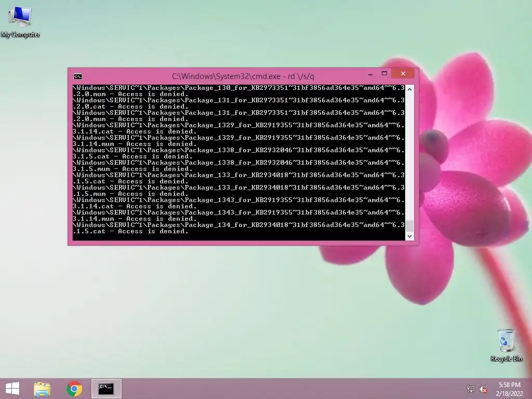Image resolution: width=532 pixels, height=399 pixels.
Task: Click the Package_130_for_KB2973351 line ending .3
Action: tap(238, 88)
